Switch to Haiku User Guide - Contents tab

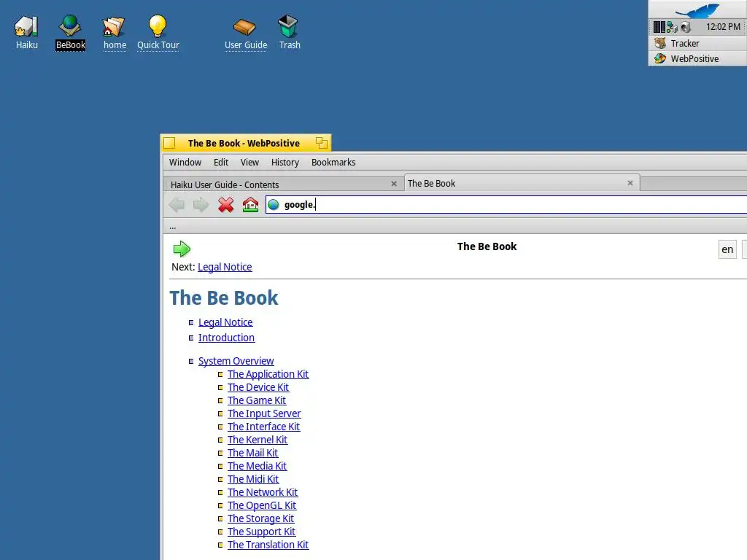pyautogui.click(x=284, y=184)
